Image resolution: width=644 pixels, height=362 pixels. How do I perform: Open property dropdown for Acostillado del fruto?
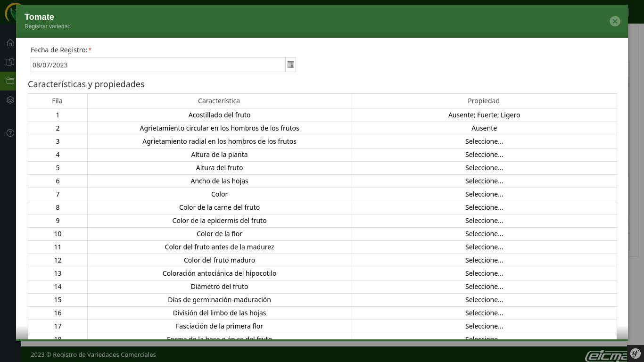click(x=484, y=115)
